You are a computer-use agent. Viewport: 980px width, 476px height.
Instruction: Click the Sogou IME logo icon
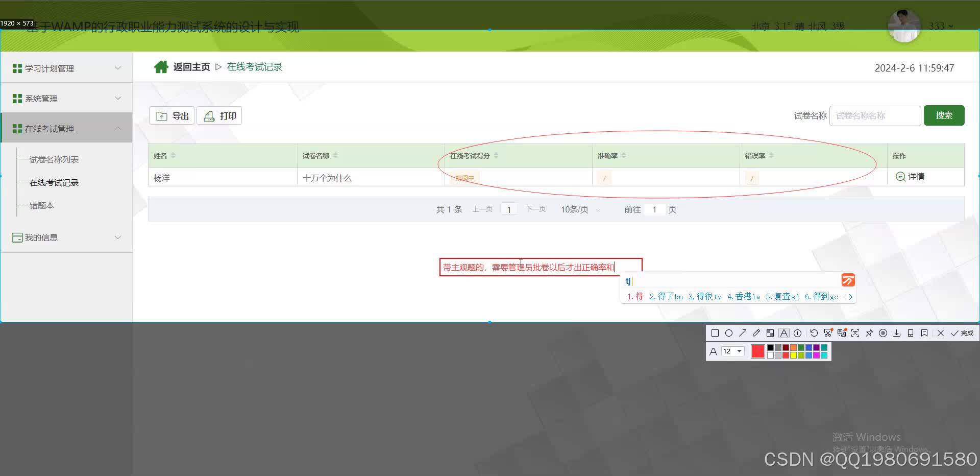[848, 280]
